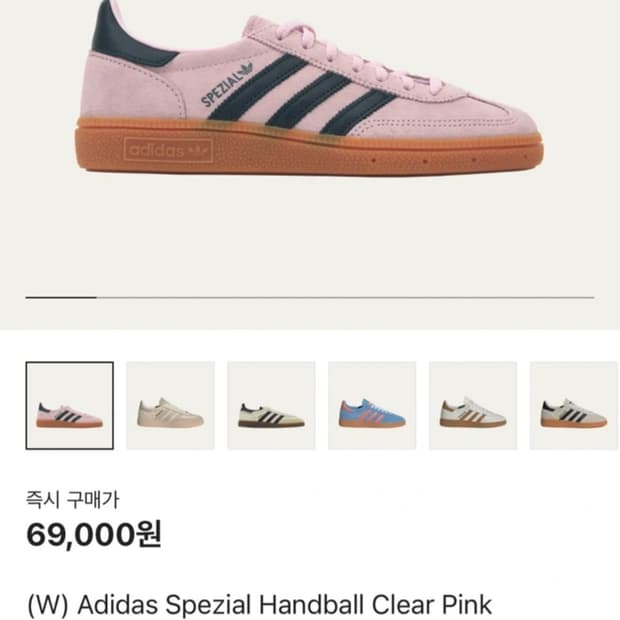The width and height of the screenshot is (620, 620).
Task: Click the dark filled segment of the image progress bar
Action: [x=61, y=297]
